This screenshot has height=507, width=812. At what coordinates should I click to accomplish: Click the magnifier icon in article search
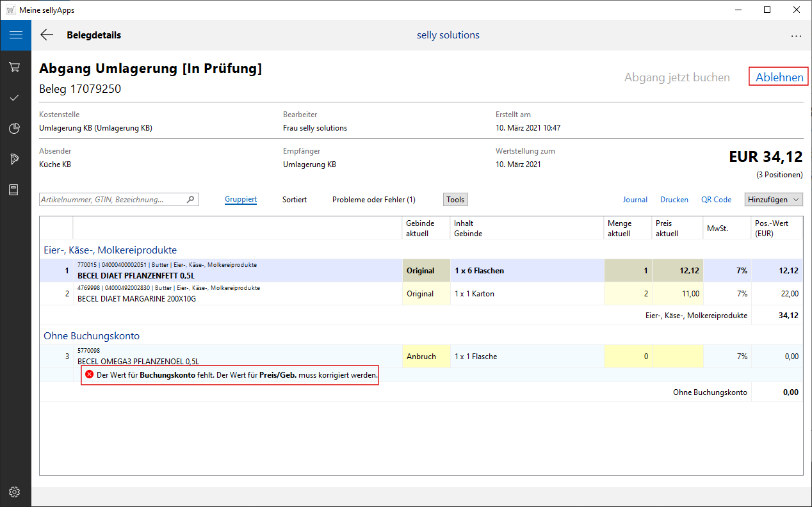[x=190, y=200]
